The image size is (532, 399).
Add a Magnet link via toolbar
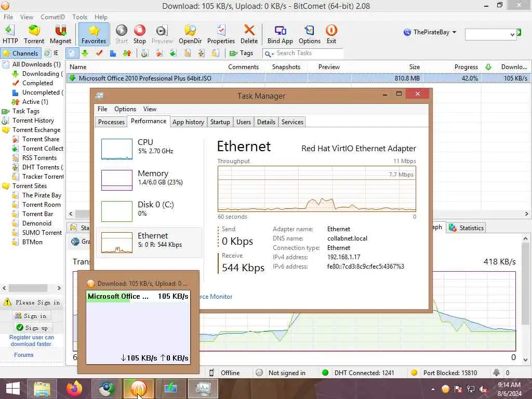click(60, 34)
